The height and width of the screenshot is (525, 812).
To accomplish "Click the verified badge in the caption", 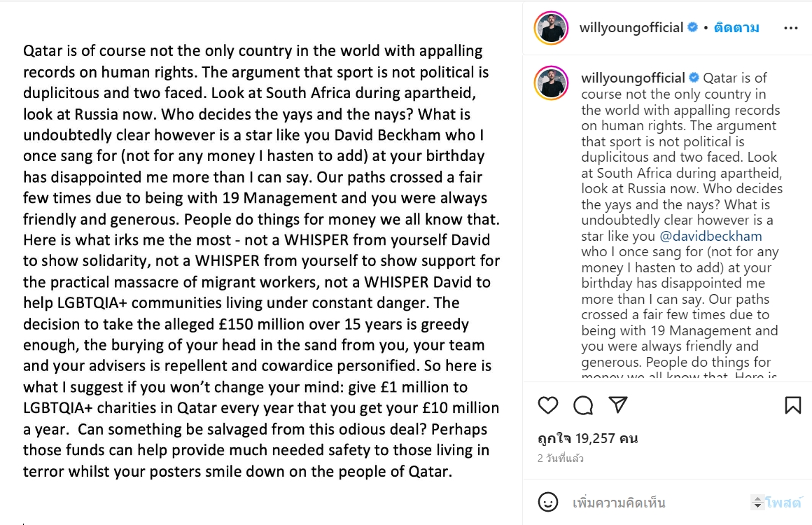I will click(695, 78).
